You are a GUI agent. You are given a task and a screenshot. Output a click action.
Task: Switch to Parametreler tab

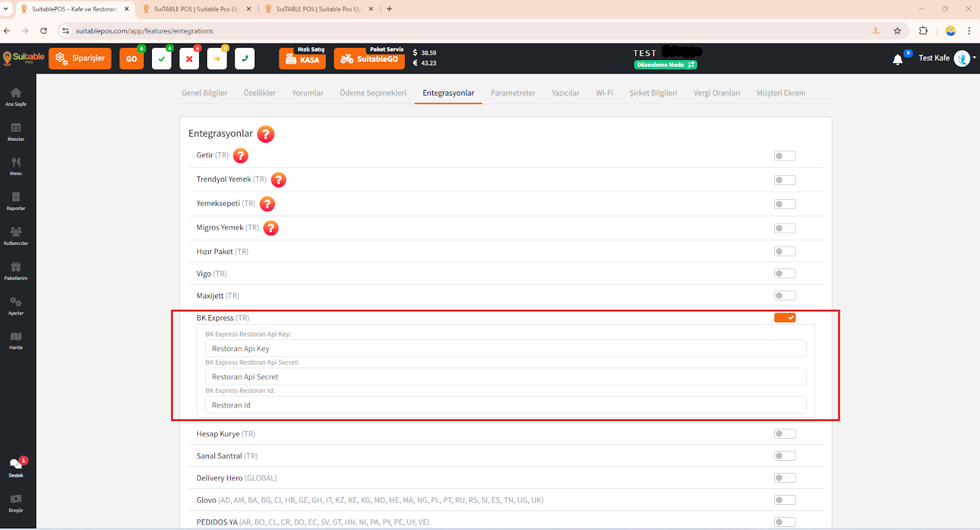[x=513, y=93]
